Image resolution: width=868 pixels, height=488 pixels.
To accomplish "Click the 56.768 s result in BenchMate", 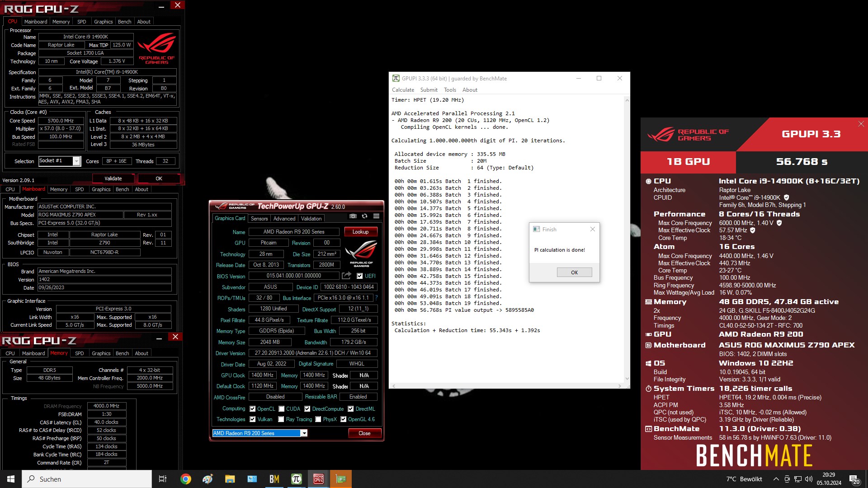I will pos(802,162).
